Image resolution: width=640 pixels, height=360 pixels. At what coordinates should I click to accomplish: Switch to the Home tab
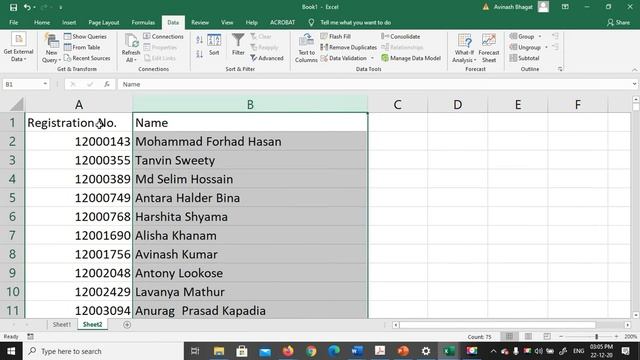42,22
